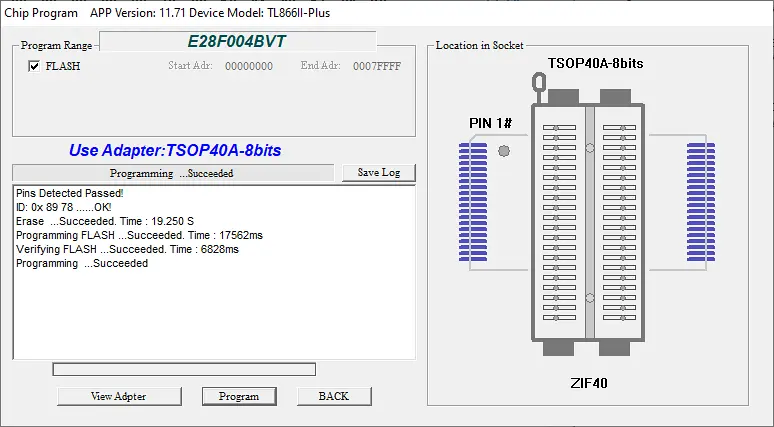774x427 pixels.
Task: Open View Adpter
Action: [x=118, y=396]
